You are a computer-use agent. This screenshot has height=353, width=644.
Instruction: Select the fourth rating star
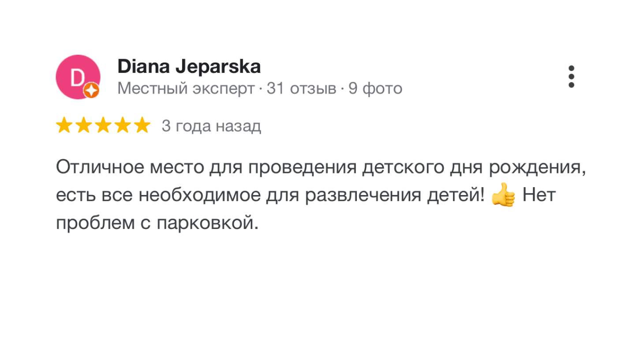pyautogui.click(x=122, y=126)
